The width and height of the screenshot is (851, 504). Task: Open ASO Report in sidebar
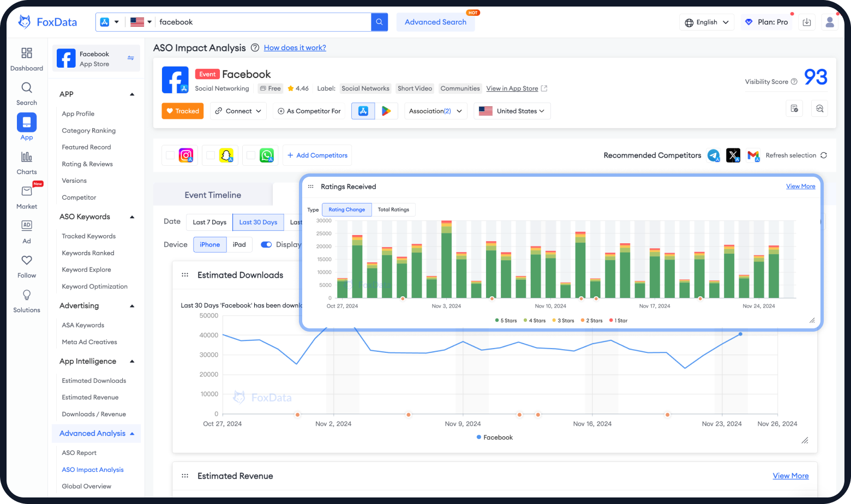(79, 453)
